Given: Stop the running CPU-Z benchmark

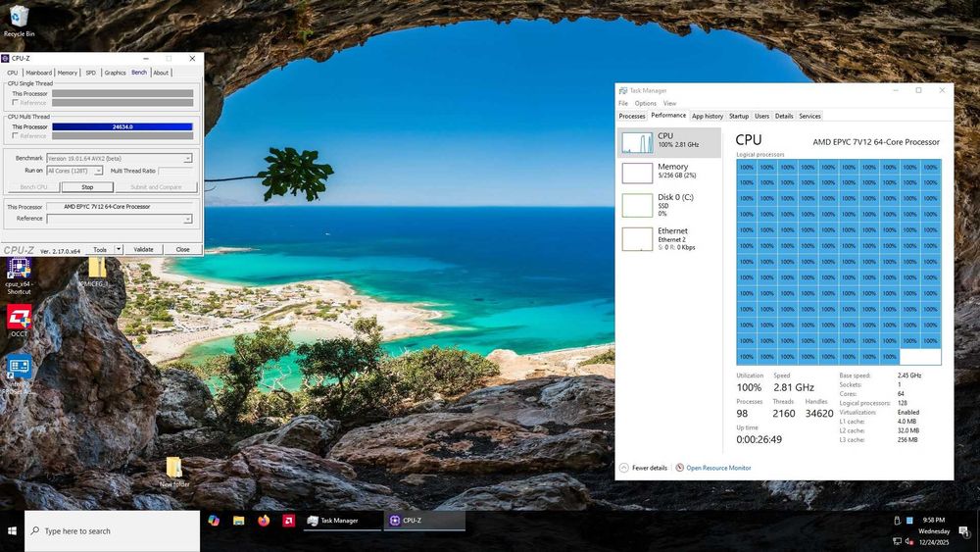Looking at the screenshot, I should pyautogui.click(x=87, y=187).
